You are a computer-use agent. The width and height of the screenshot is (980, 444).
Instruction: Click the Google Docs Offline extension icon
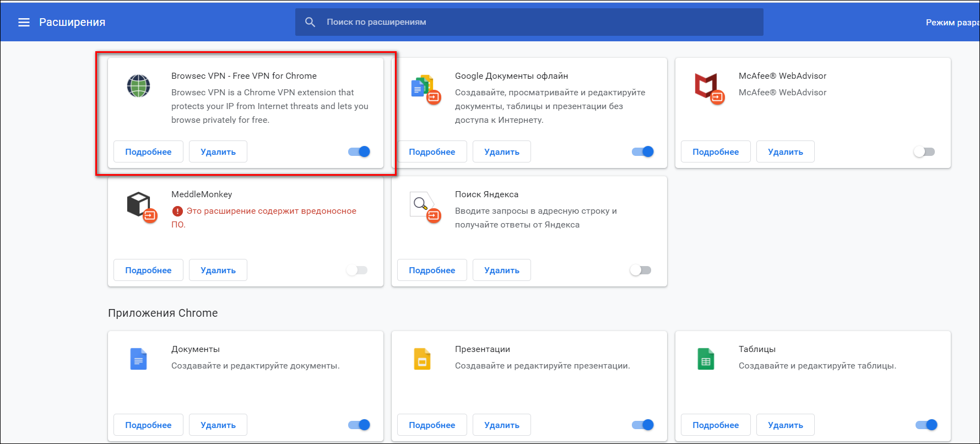tap(425, 89)
